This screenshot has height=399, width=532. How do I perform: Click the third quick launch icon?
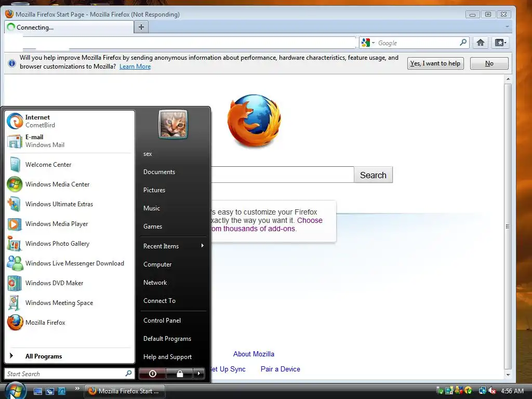(x=62, y=391)
